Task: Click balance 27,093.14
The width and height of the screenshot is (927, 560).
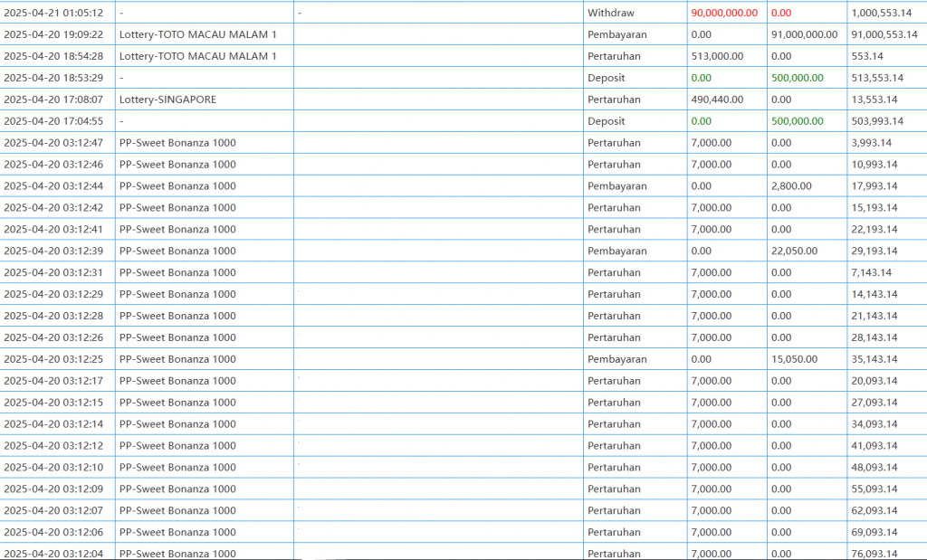Action: 874,403
